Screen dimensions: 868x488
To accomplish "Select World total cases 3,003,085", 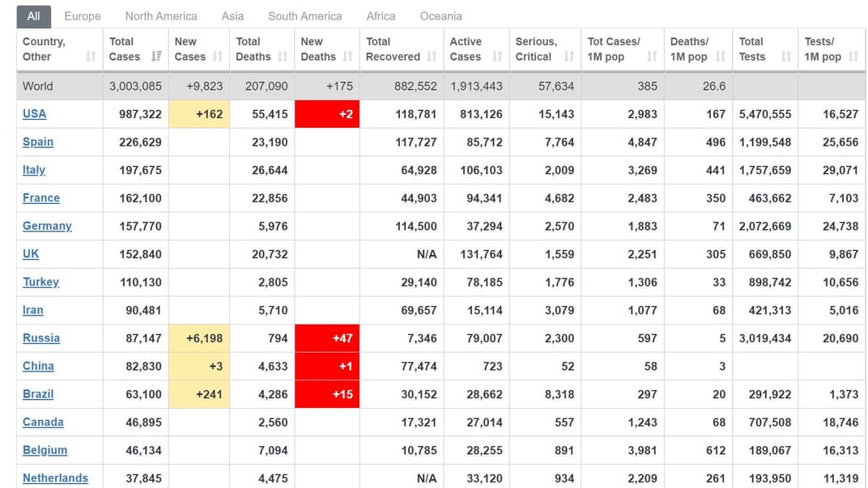I will point(136,87).
